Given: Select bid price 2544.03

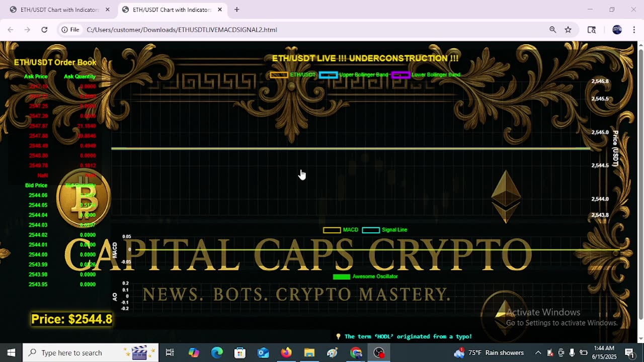Looking at the screenshot, I should [38, 225].
